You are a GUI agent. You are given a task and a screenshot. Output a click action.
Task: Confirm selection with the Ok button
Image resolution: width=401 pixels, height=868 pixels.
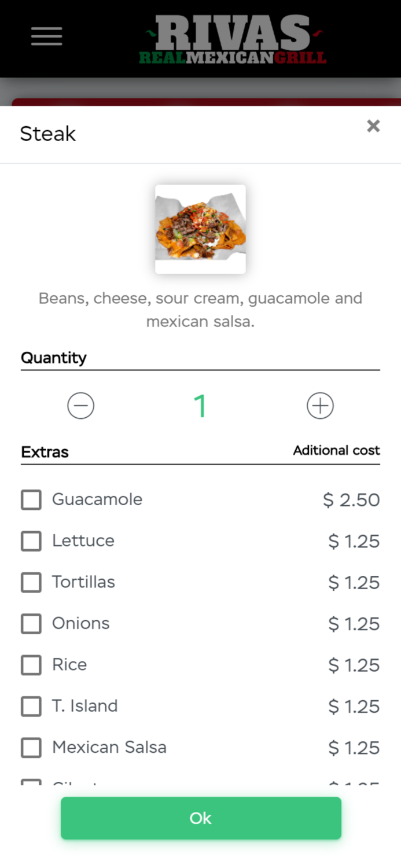coord(200,818)
